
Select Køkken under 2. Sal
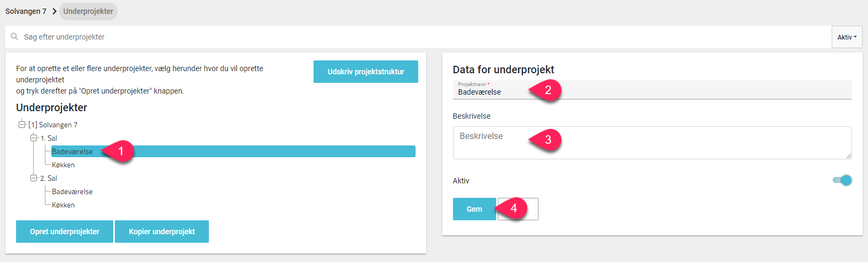coord(63,205)
